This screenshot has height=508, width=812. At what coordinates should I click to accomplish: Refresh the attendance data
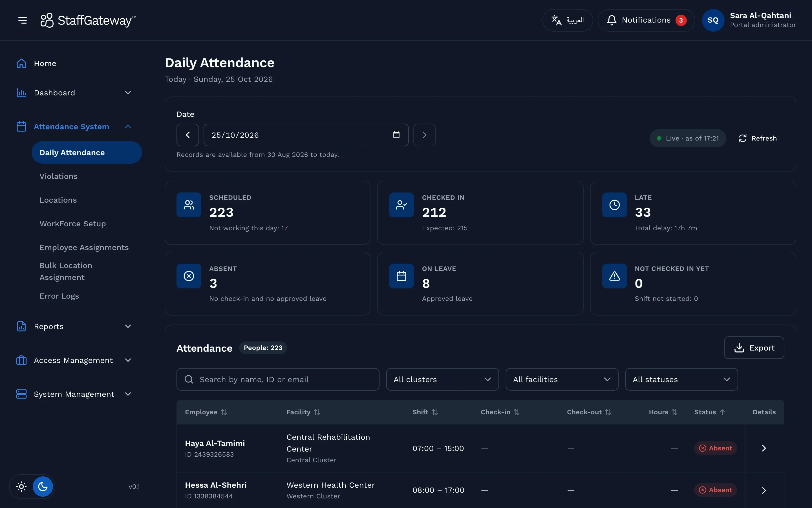(757, 138)
